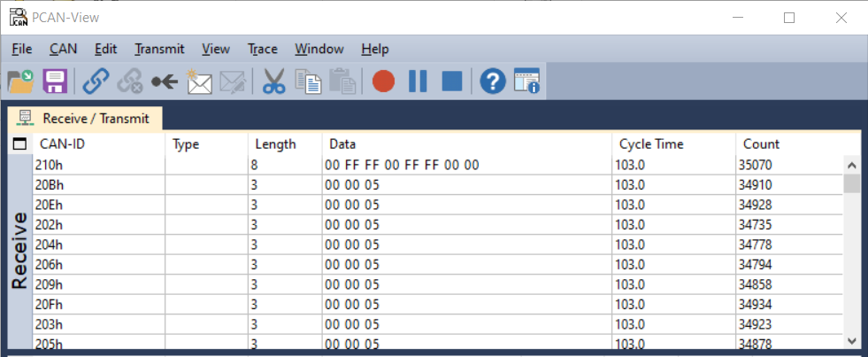The width and height of the screenshot is (868, 357).
Task: Sort by CAN-ID column header
Action: click(x=99, y=144)
